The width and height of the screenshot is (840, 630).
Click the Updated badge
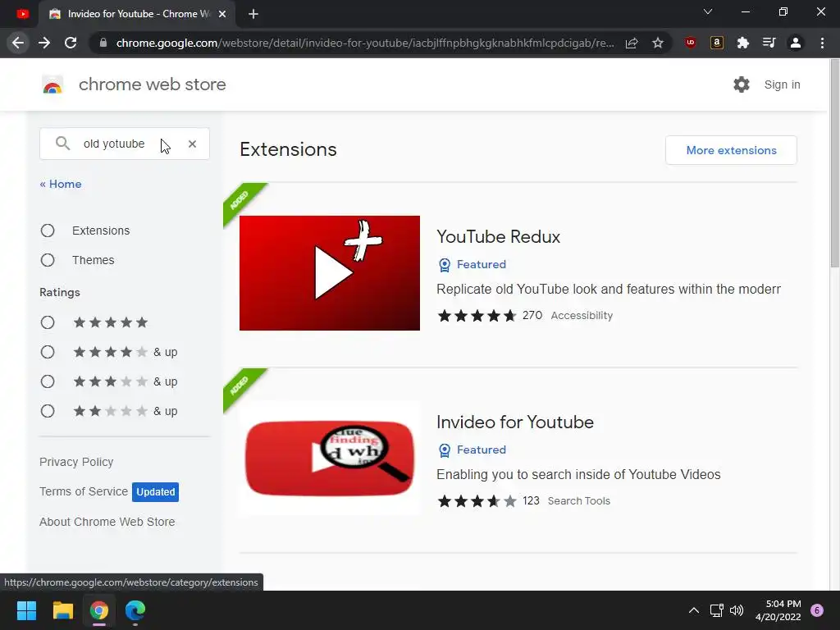pos(155,492)
